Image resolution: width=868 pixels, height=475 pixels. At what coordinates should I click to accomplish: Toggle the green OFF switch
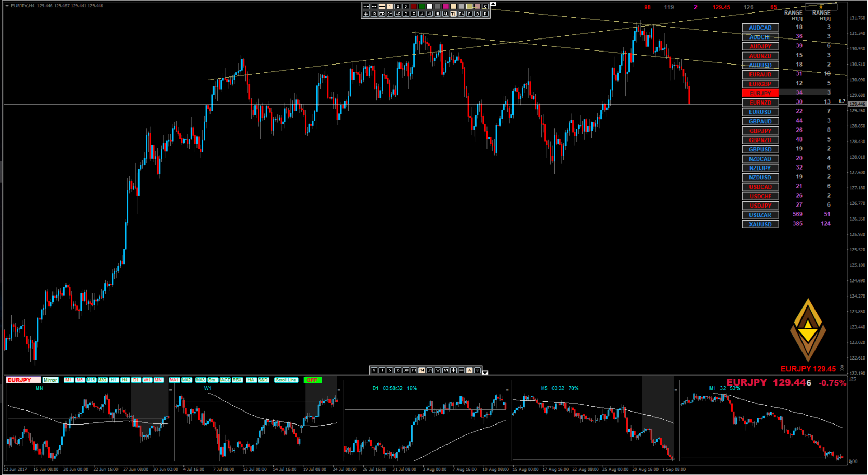pos(312,380)
